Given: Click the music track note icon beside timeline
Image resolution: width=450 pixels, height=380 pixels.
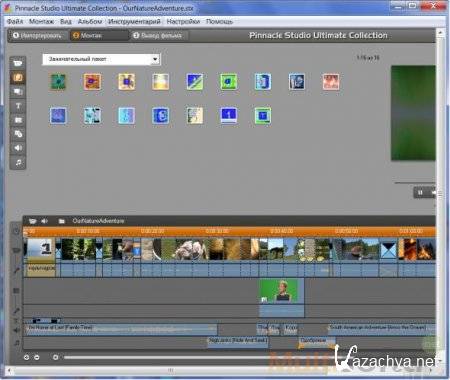Looking at the screenshot, I should click(x=16, y=343).
